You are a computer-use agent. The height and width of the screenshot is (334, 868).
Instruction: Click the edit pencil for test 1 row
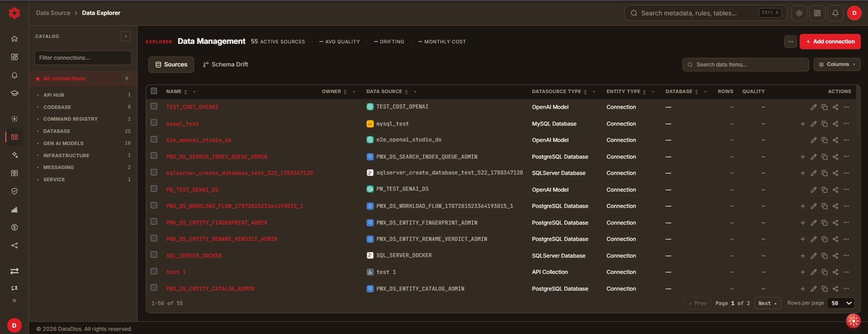(814, 272)
